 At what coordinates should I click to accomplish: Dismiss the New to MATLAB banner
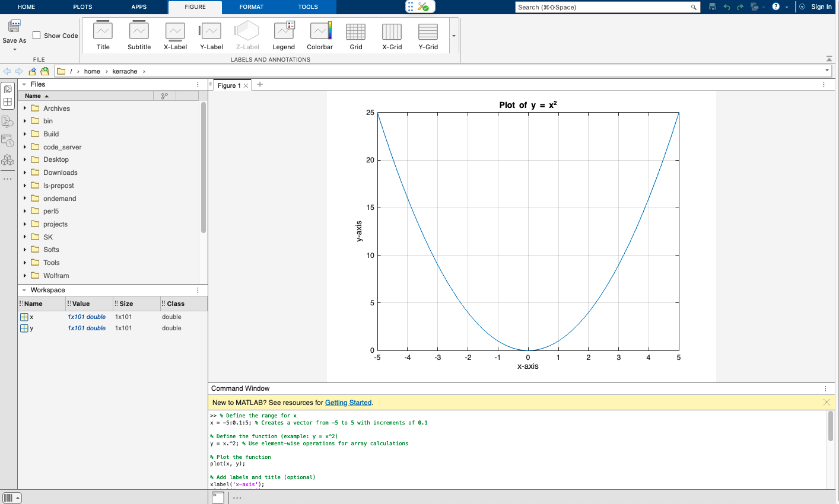click(827, 402)
